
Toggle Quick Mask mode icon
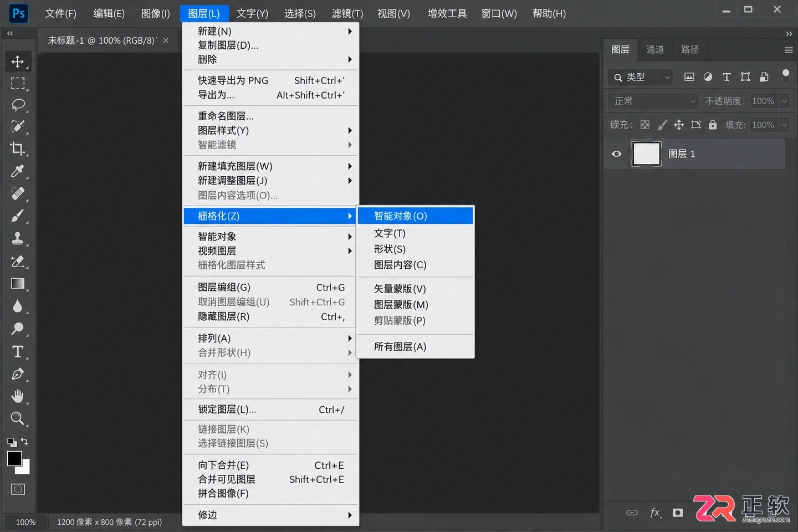coord(18,489)
